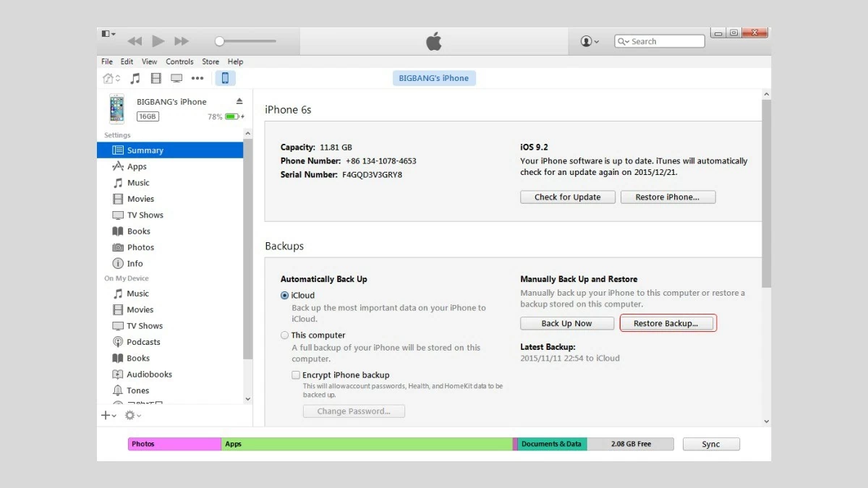
Task: Open the Music library icon
Action: (x=135, y=78)
